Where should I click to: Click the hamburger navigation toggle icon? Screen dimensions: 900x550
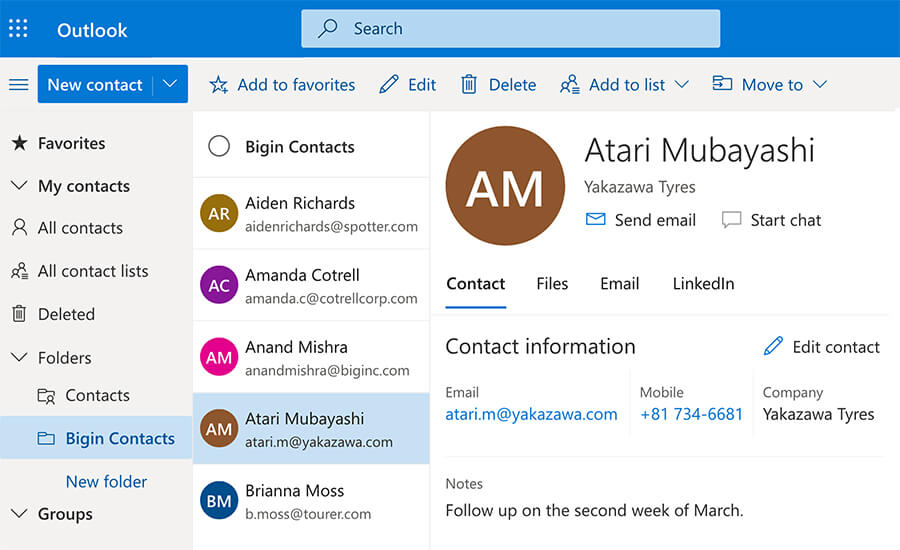(x=18, y=85)
